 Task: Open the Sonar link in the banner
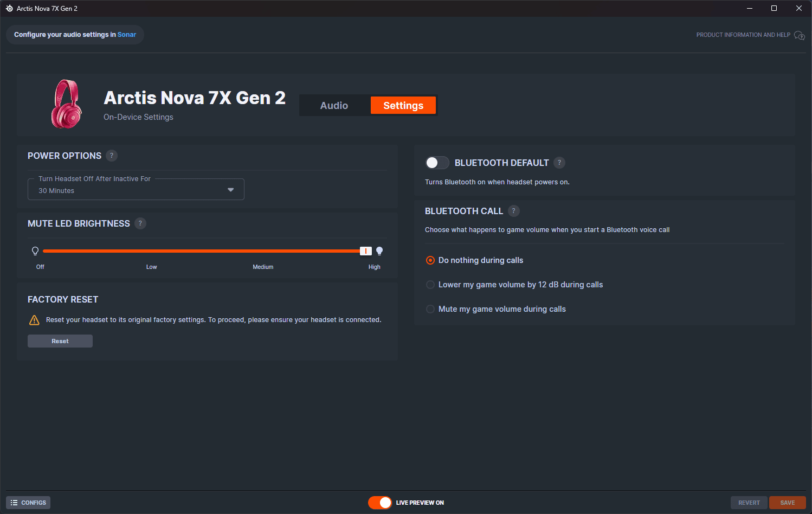pos(127,35)
